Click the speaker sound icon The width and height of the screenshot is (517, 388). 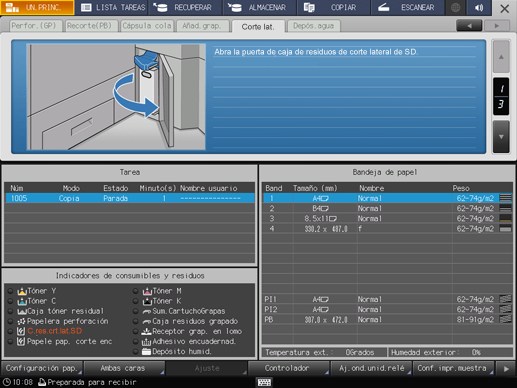click(479, 8)
